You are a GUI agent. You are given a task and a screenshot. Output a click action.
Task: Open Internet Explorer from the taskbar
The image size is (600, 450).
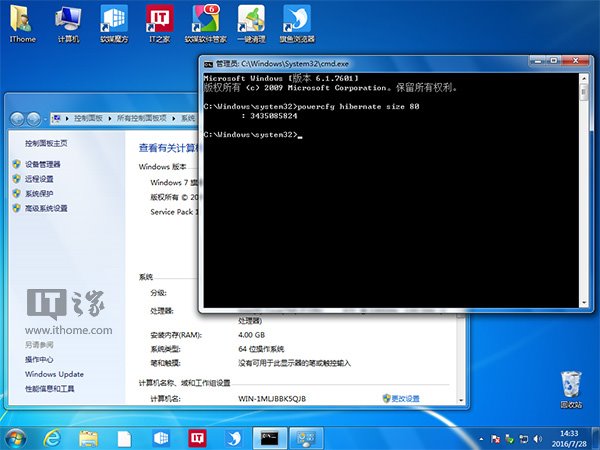point(54,437)
